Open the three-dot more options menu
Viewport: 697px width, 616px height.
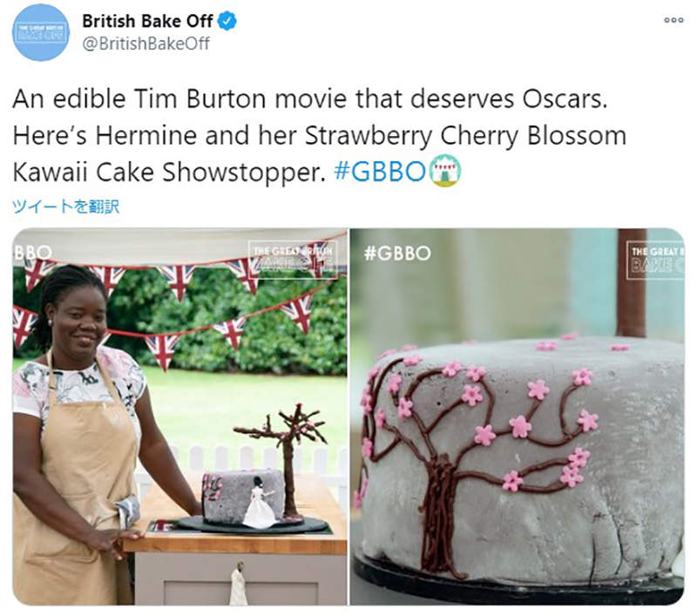click(673, 20)
